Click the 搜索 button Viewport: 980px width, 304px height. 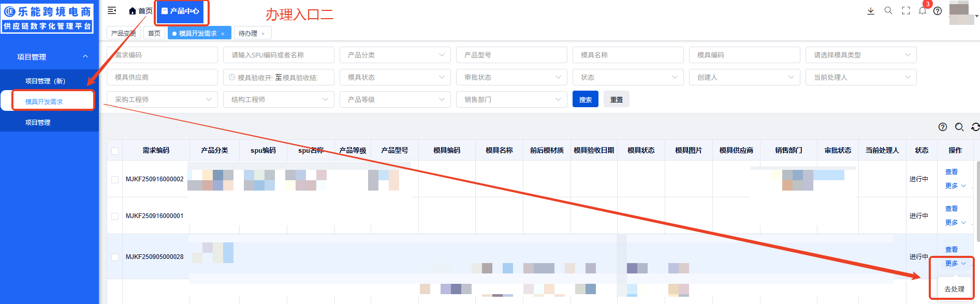click(x=586, y=99)
